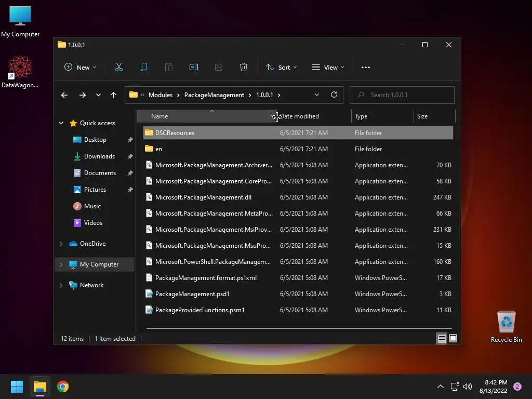Click the Search 1.0.0.1 field
The height and width of the screenshot is (399, 532).
tap(402, 95)
